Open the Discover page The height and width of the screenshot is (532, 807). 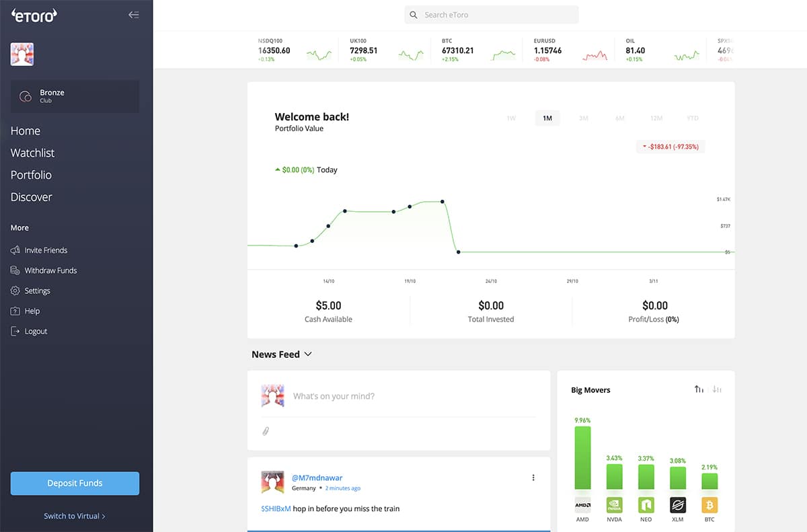click(x=32, y=197)
